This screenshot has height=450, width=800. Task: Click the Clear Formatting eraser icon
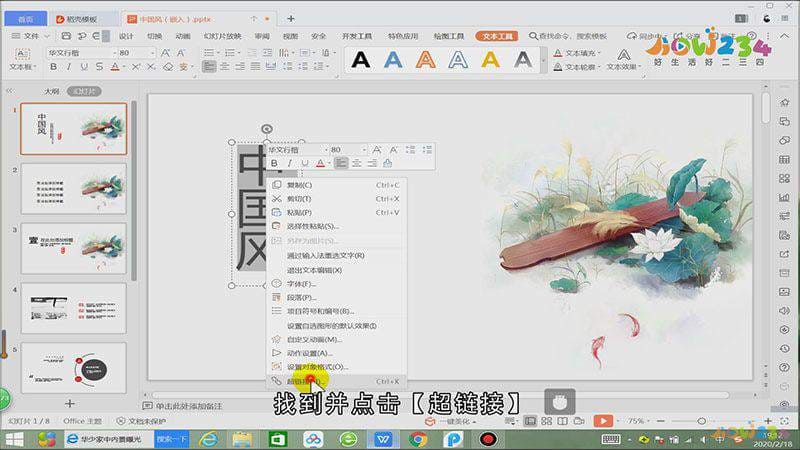pyautogui.click(x=168, y=67)
